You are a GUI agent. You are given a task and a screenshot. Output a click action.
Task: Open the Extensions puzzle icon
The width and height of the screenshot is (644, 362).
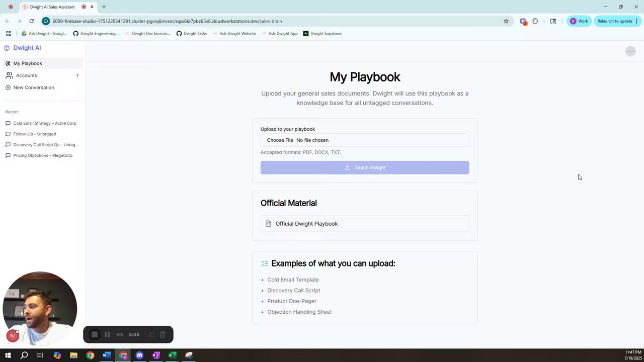pos(535,21)
